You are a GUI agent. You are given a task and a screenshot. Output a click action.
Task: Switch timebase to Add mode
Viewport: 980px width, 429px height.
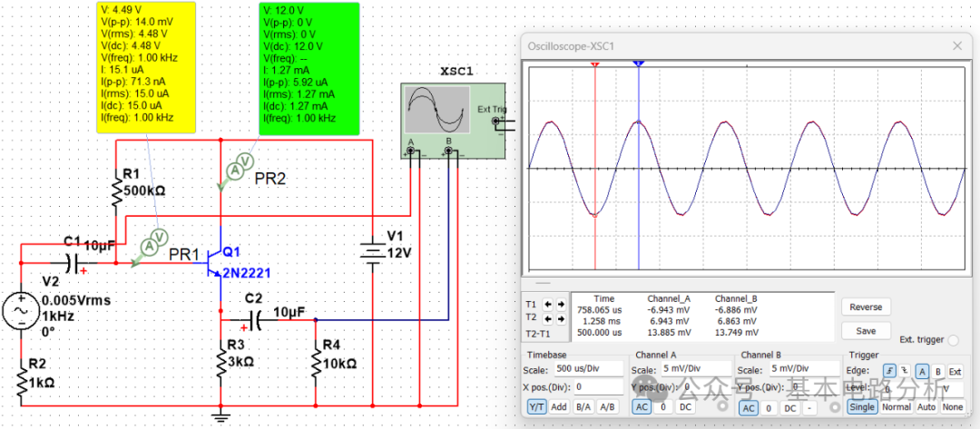point(559,406)
